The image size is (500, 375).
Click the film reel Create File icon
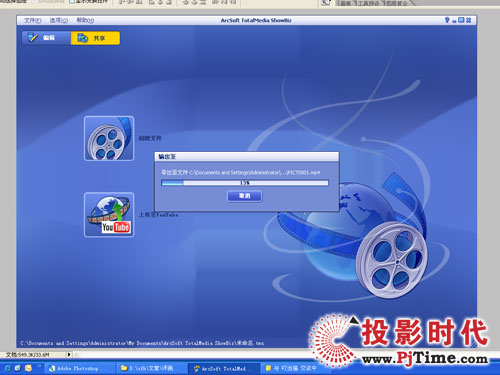[x=109, y=138]
